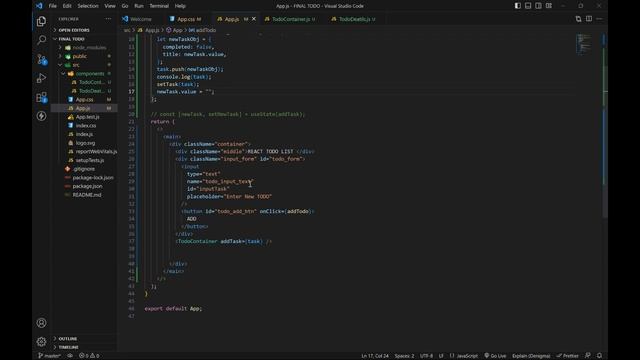Click the Spaces: 2 indentation setting
The height and width of the screenshot is (360, 640).
pos(404,356)
